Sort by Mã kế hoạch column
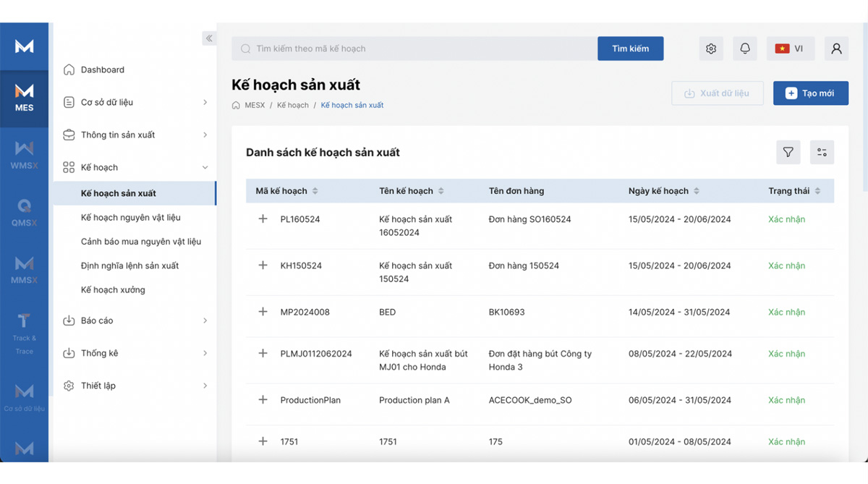This screenshot has width=868, height=484. pyautogui.click(x=315, y=191)
